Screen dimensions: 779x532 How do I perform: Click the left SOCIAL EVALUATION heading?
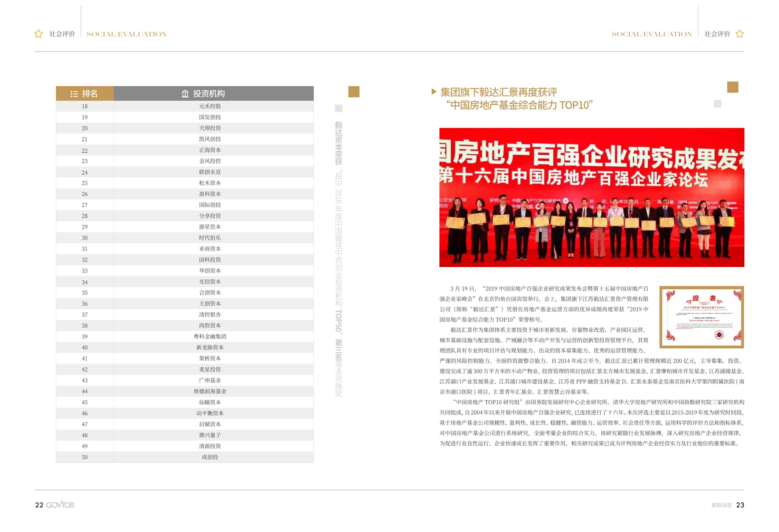[126, 34]
